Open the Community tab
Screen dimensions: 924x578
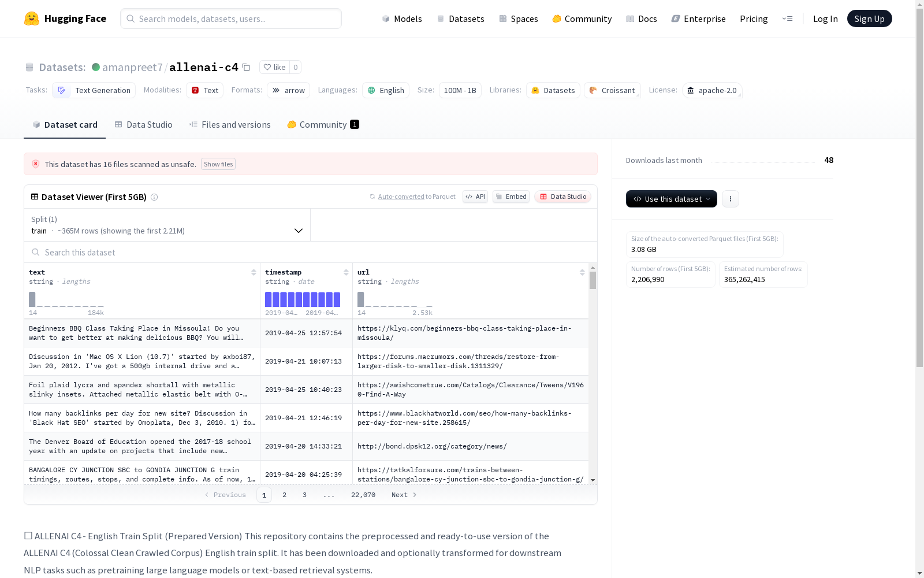[323, 125]
